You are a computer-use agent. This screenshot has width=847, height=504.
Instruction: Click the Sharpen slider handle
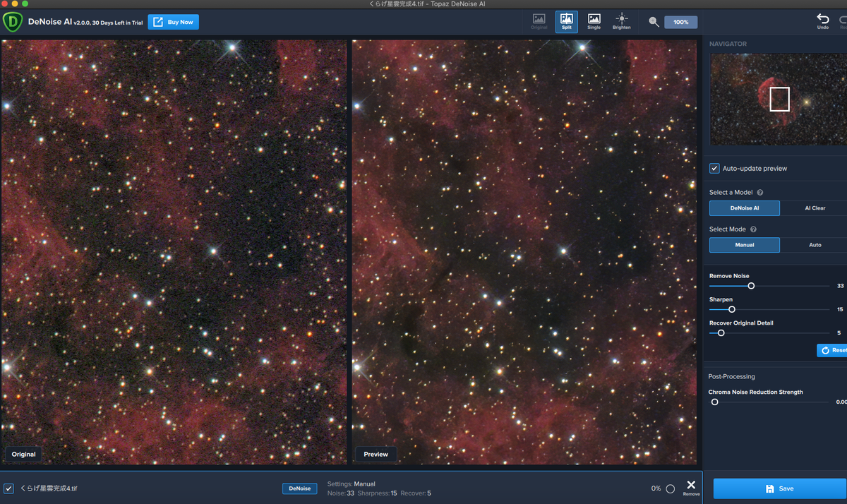732,309
